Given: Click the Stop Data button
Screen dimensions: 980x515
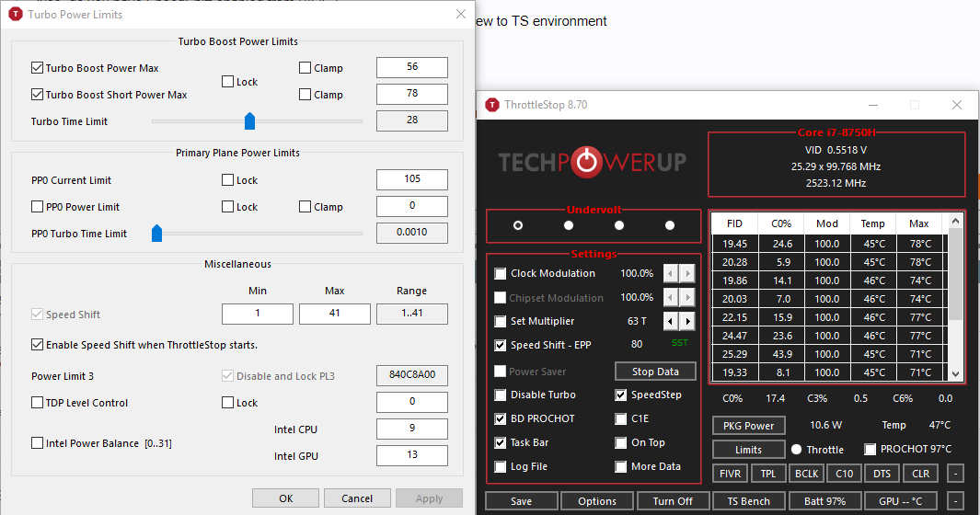Looking at the screenshot, I should coord(655,372).
